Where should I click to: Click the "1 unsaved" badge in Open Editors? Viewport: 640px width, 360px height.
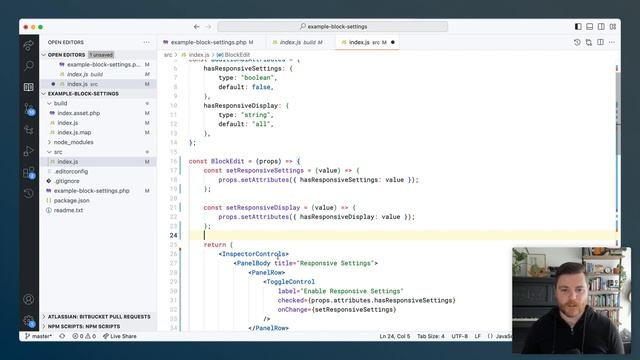click(x=101, y=55)
